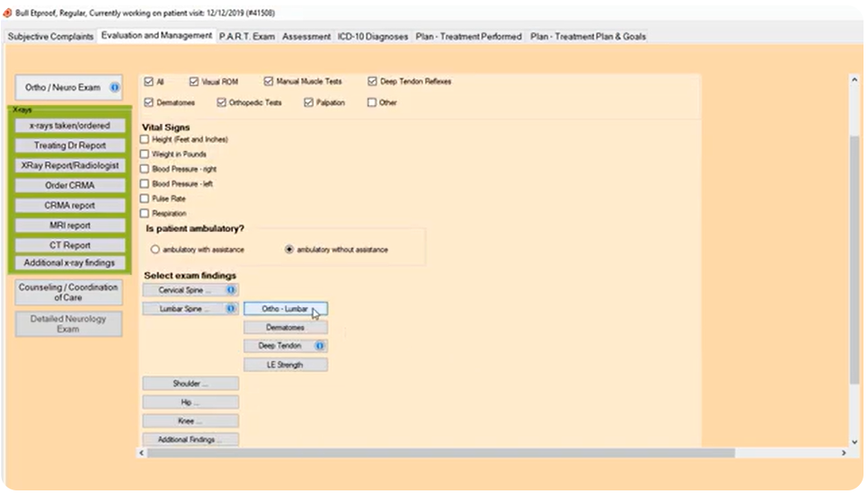Click the red app icon in title bar

[x=7, y=13]
